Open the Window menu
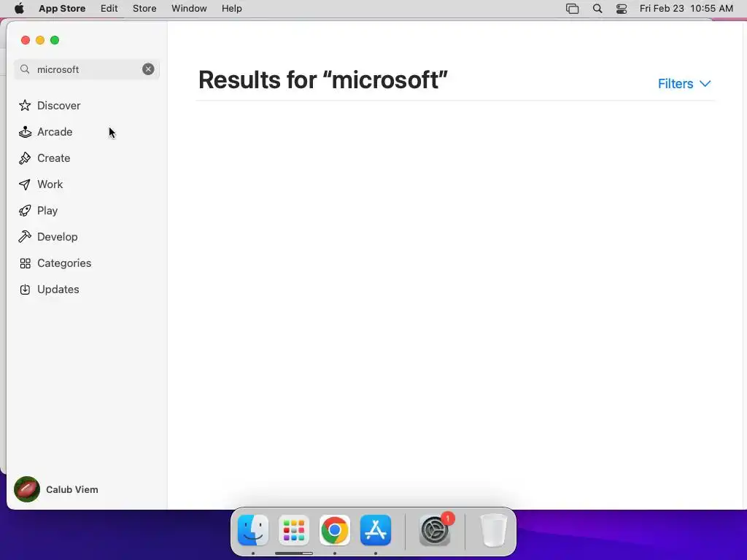This screenshot has width=747, height=560. tap(189, 9)
